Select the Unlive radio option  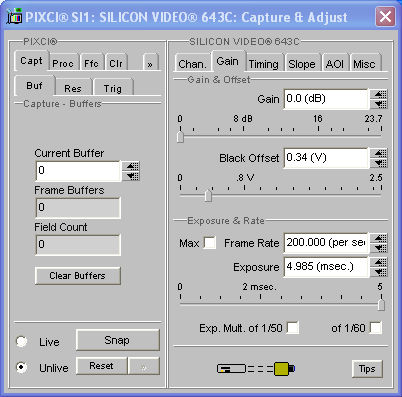tap(22, 367)
